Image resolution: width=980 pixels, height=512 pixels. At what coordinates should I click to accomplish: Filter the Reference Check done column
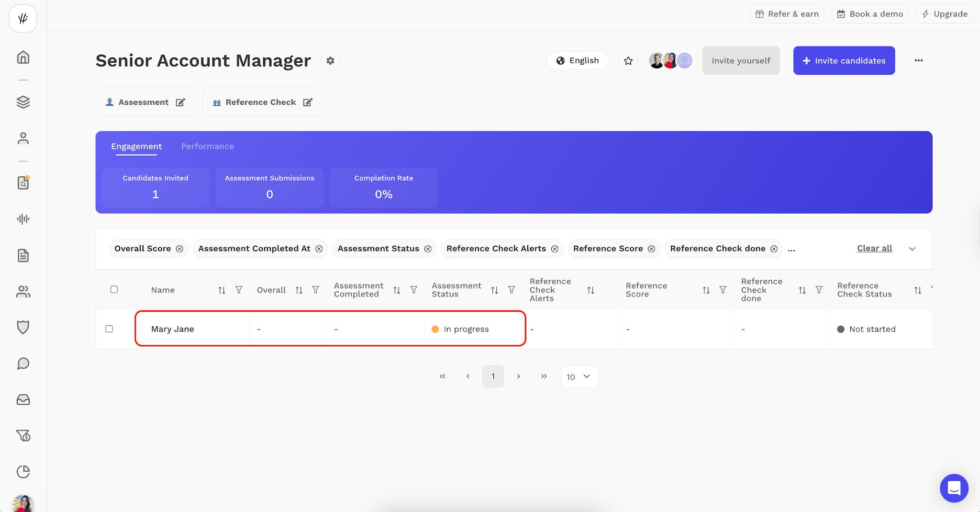pos(819,290)
